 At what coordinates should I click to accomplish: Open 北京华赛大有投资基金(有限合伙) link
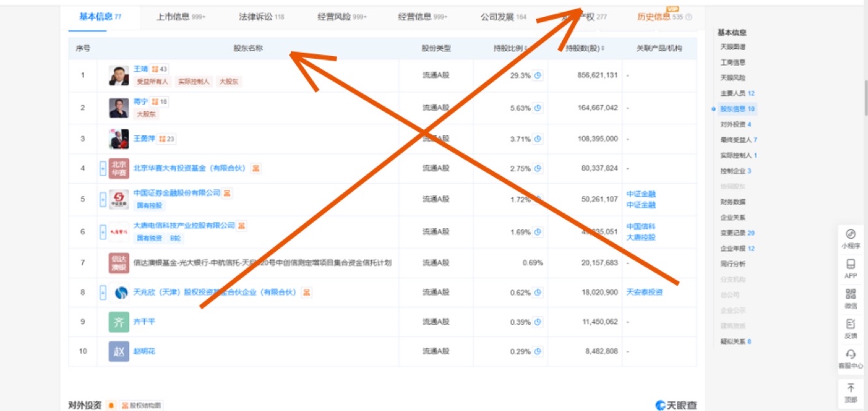click(190, 168)
